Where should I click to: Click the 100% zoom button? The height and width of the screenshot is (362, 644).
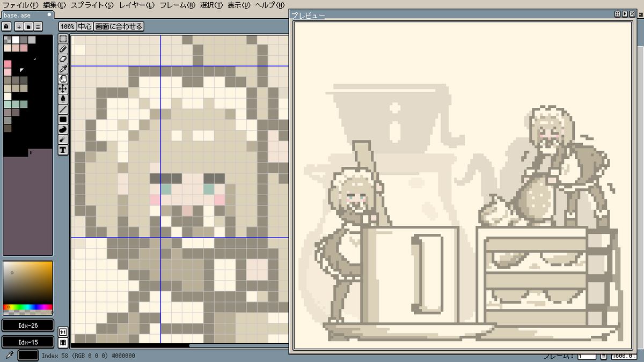pyautogui.click(x=67, y=26)
